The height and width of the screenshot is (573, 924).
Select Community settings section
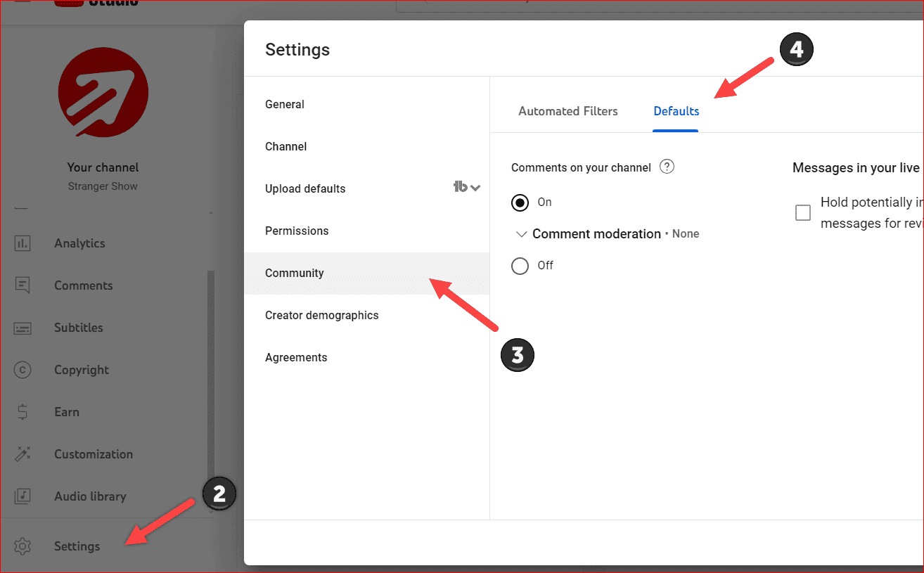coord(366,273)
